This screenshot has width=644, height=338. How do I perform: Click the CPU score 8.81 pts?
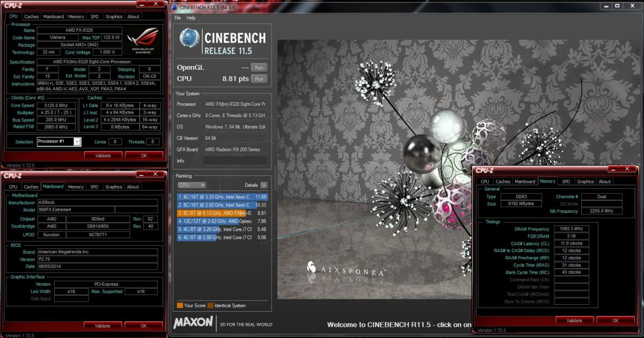point(236,78)
